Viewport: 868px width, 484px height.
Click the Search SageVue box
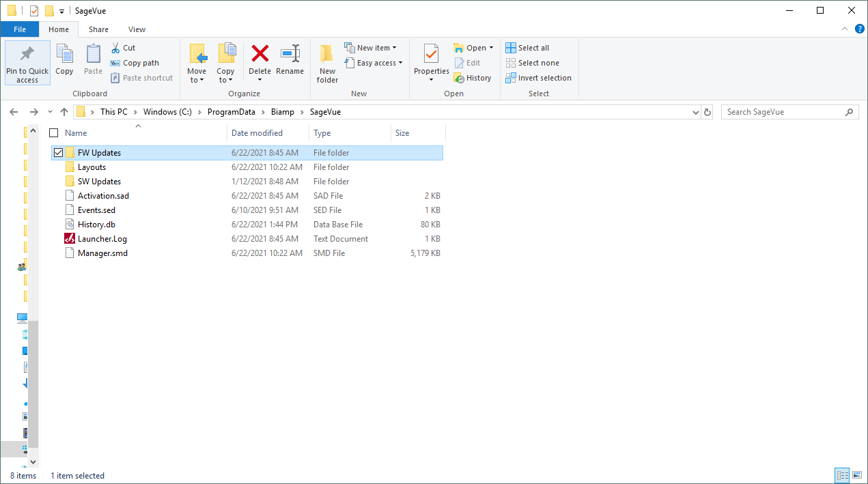pos(789,112)
